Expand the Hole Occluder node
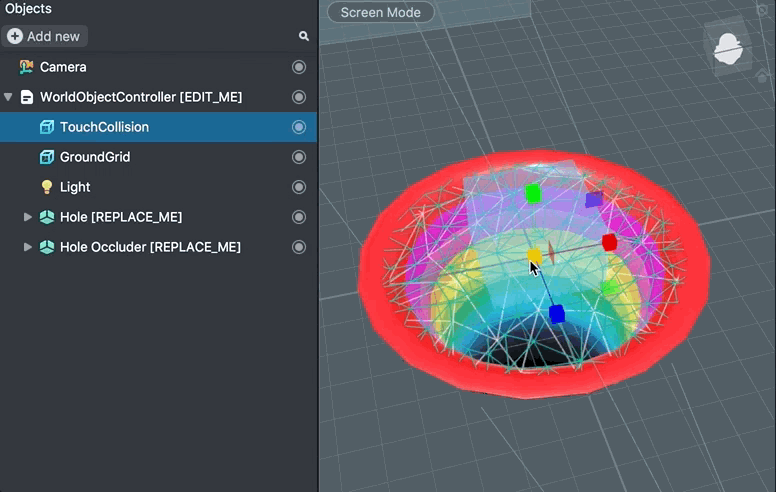 [28, 247]
